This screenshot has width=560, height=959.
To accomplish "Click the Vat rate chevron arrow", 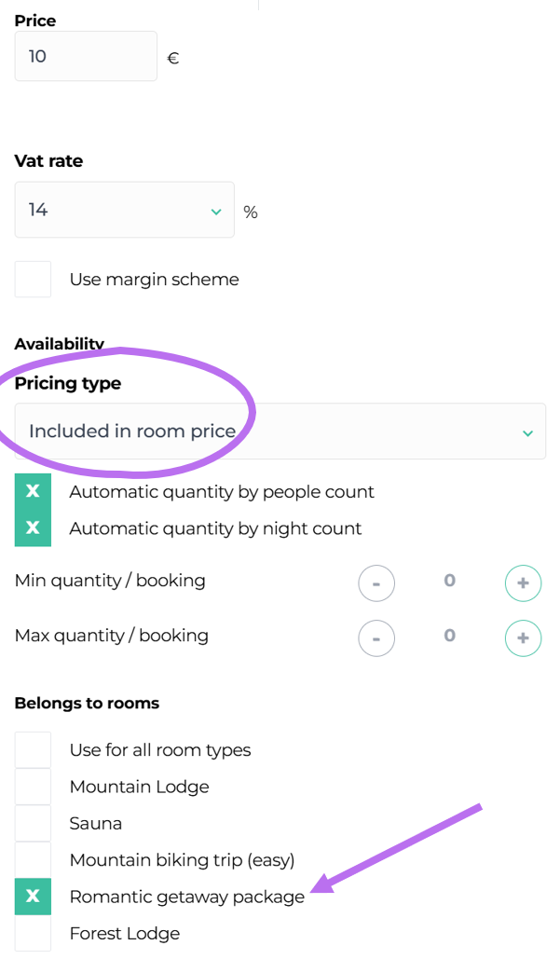I will click(x=216, y=212).
